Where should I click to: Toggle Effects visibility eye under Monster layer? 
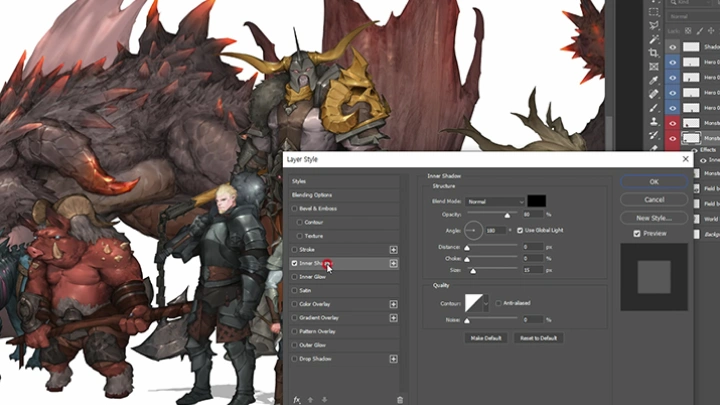tap(694, 150)
